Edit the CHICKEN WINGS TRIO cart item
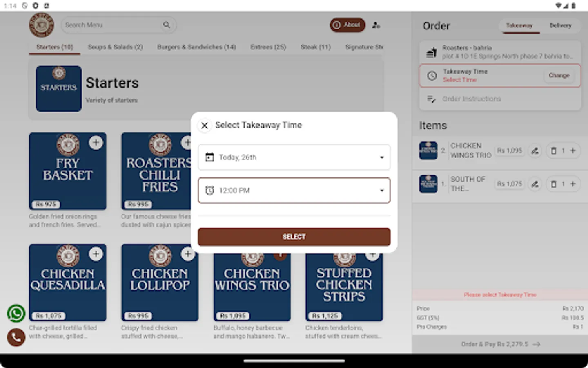 pyautogui.click(x=535, y=150)
